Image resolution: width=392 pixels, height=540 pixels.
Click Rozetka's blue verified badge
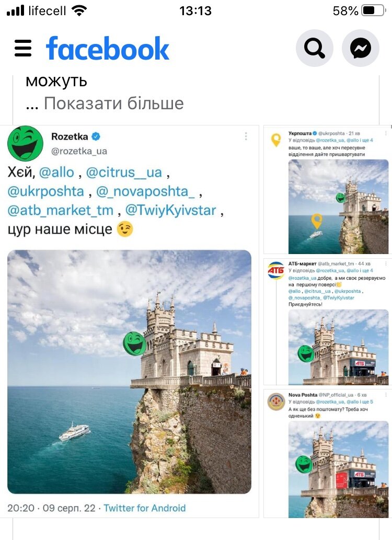(96, 137)
